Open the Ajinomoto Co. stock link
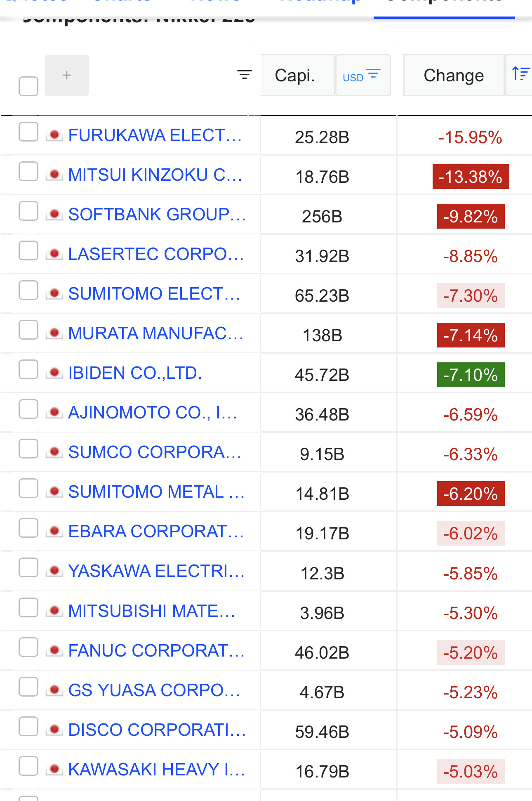 coord(153,413)
